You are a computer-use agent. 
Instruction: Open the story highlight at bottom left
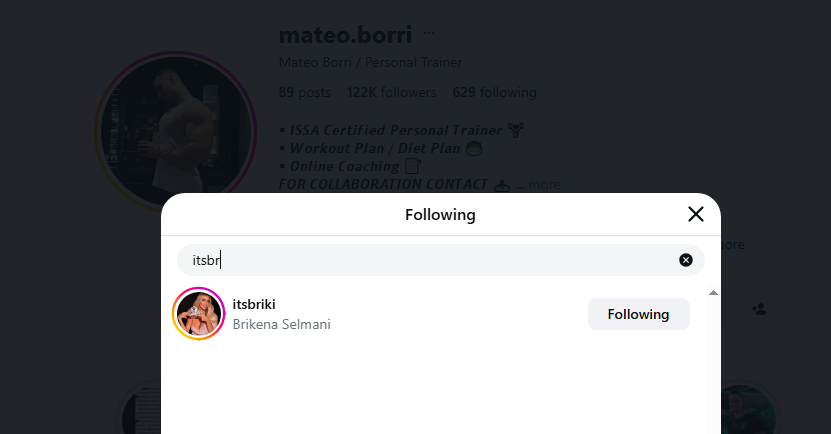[x=140, y=412]
